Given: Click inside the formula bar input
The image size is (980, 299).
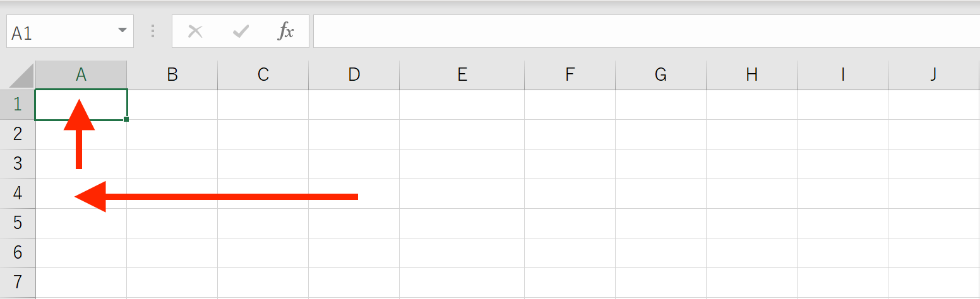Looking at the screenshot, I should [647, 32].
